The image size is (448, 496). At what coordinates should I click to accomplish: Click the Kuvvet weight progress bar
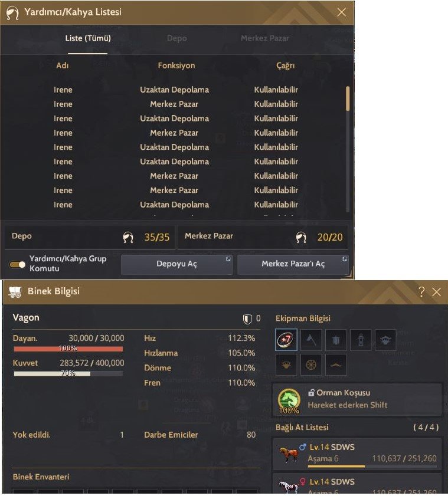click(68, 373)
